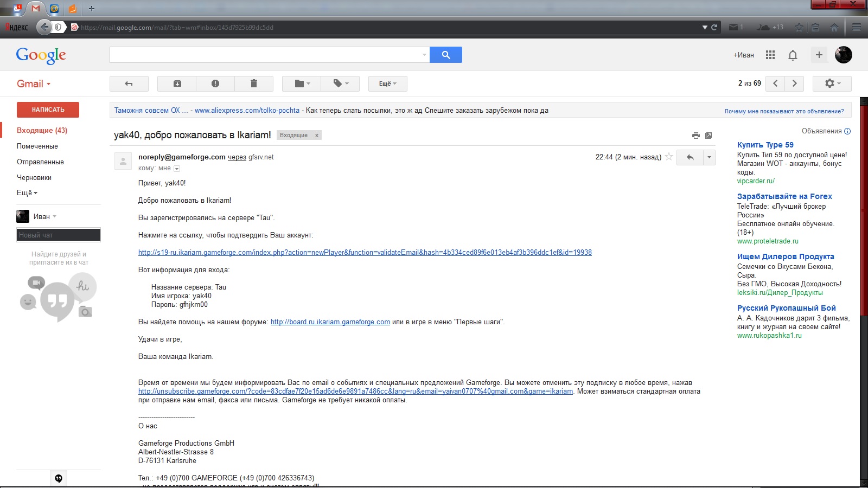Switch to the first mail tab with badge

[x=18, y=9]
